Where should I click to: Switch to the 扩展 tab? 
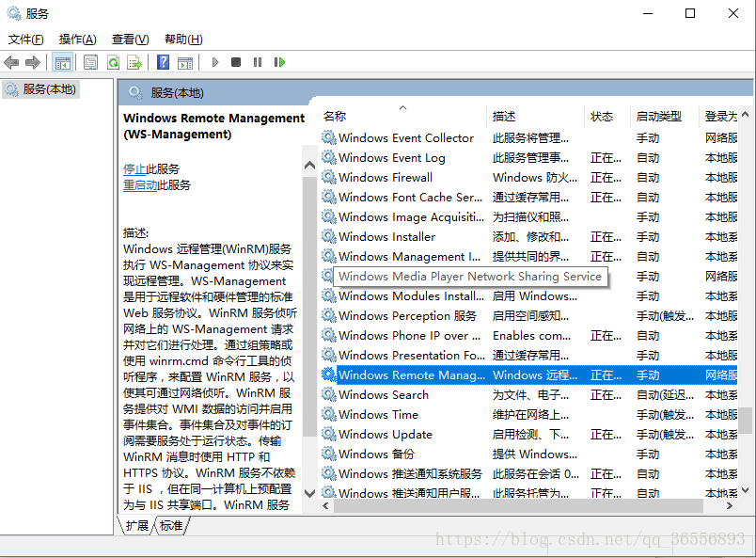click(136, 526)
